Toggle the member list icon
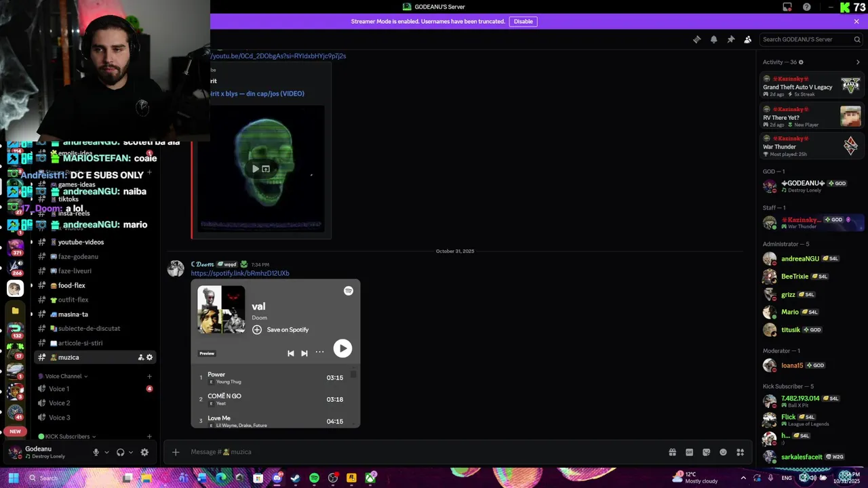Image resolution: width=868 pixels, height=488 pixels. pyautogui.click(x=747, y=39)
